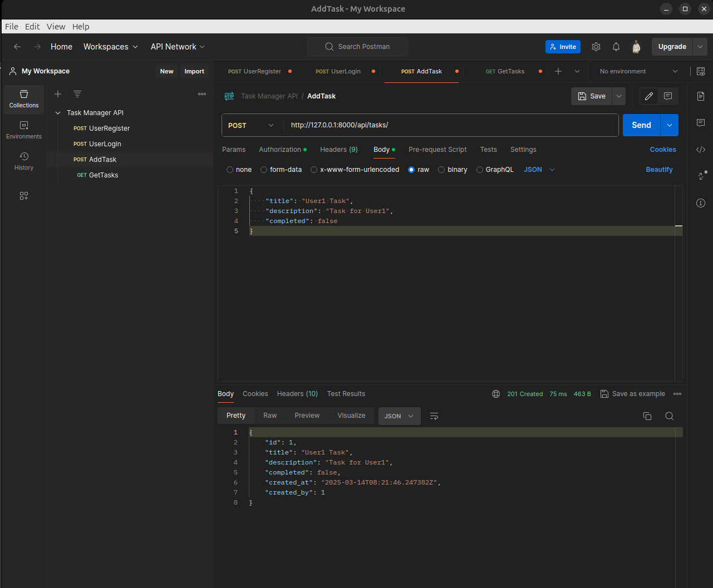Open the comments icon beside the edit pencil
This screenshot has height=588, width=713.
point(668,96)
